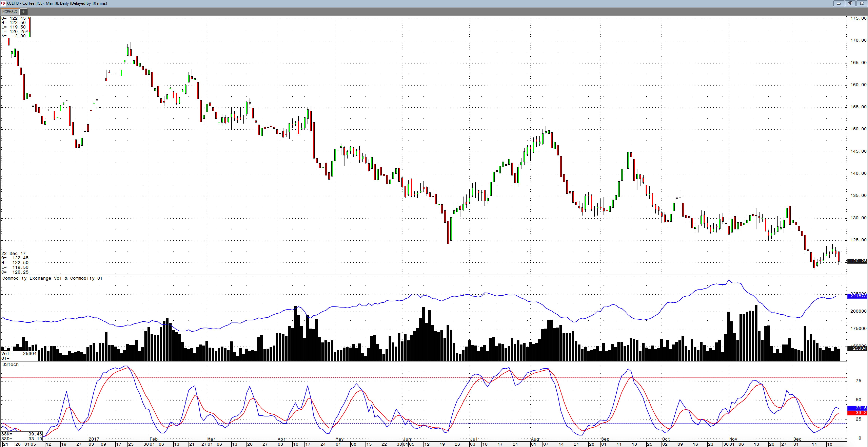868x447 pixels.
Task: Click the Sep label on time axis
Action: [605, 439]
